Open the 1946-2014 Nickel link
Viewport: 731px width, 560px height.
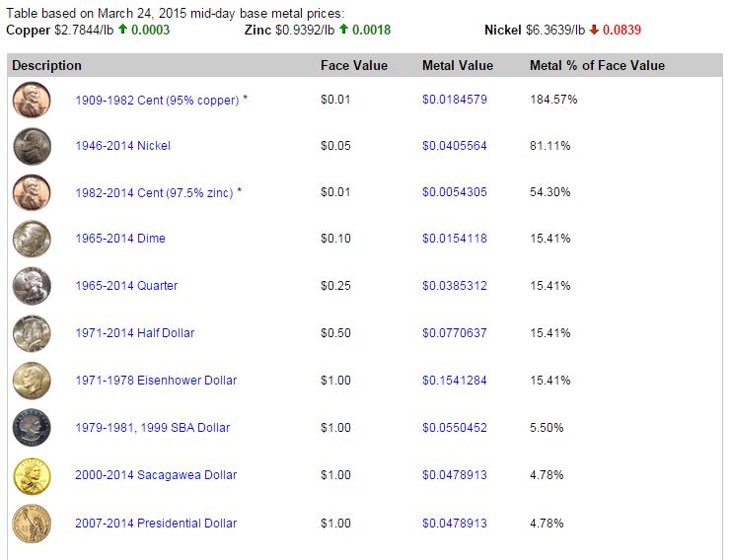pos(122,146)
